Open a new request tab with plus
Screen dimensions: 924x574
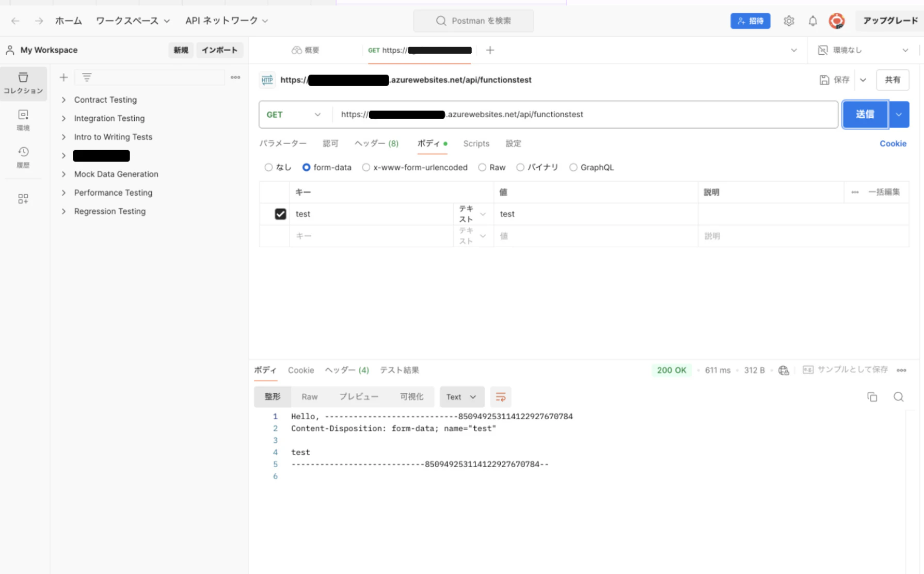tap(490, 50)
